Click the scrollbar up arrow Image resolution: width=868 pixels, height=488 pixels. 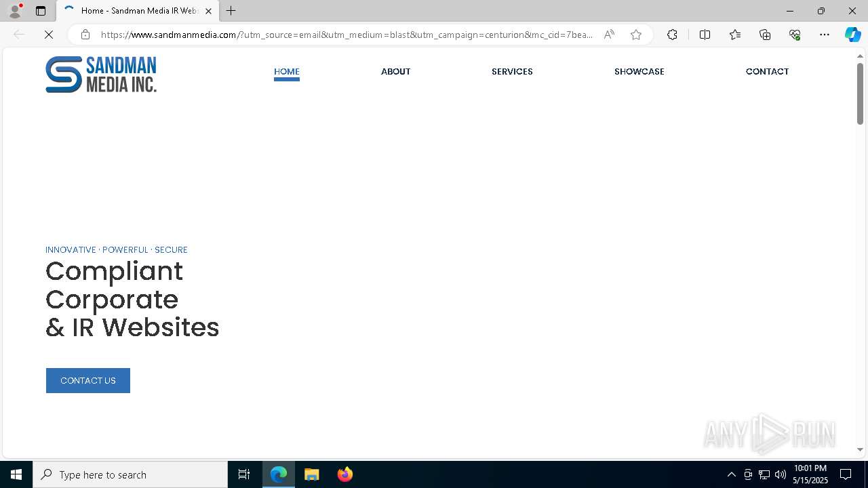click(x=860, y=56)
